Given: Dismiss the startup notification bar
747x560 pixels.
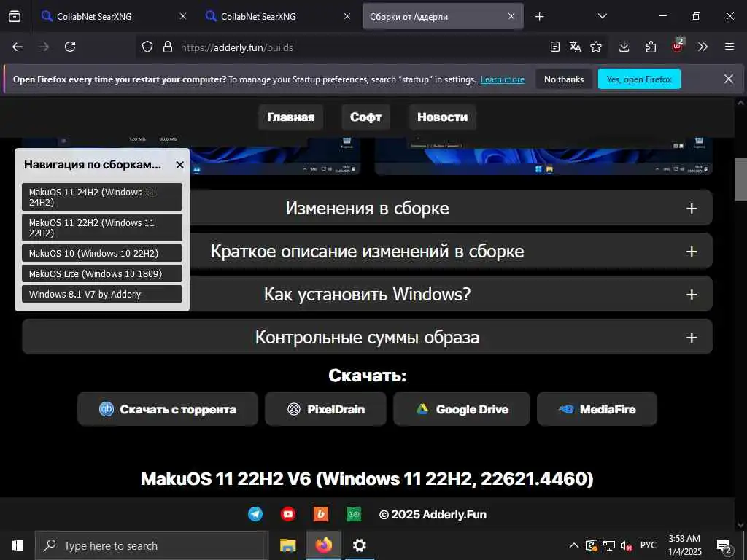Looking at the screenshot, I should 729,79.
